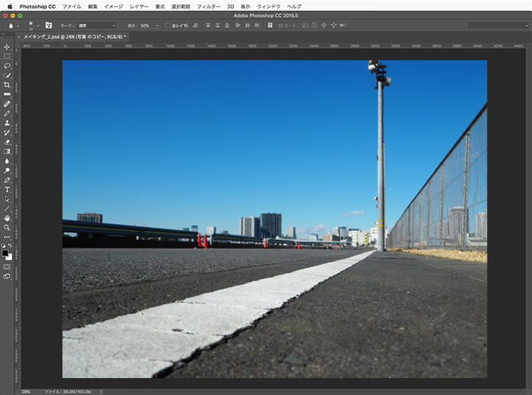This screenshot has height=395, width=532.
Task: Set the background color white swatch
Action: point(10,258)
